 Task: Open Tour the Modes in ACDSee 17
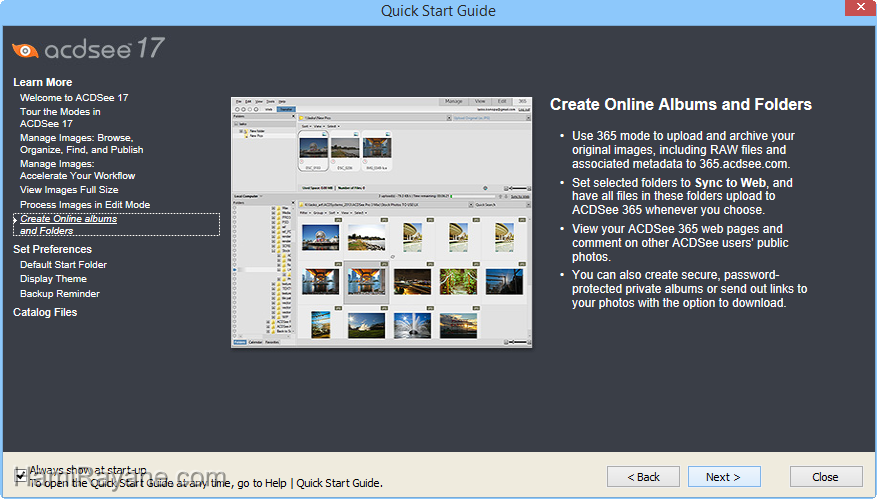click(x=60, y=117)
